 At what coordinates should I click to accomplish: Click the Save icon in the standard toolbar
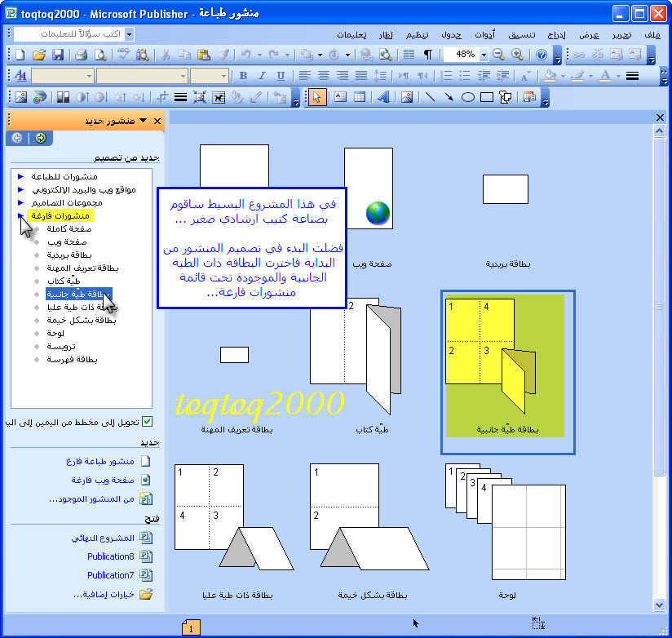pyautogui.click(x=58, y=55)
